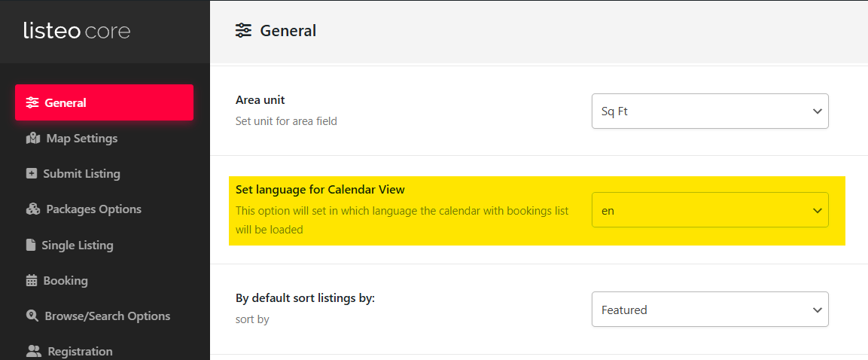Click the Registration users icon
The height and width of the screenshot is (360, 868).
34,352
